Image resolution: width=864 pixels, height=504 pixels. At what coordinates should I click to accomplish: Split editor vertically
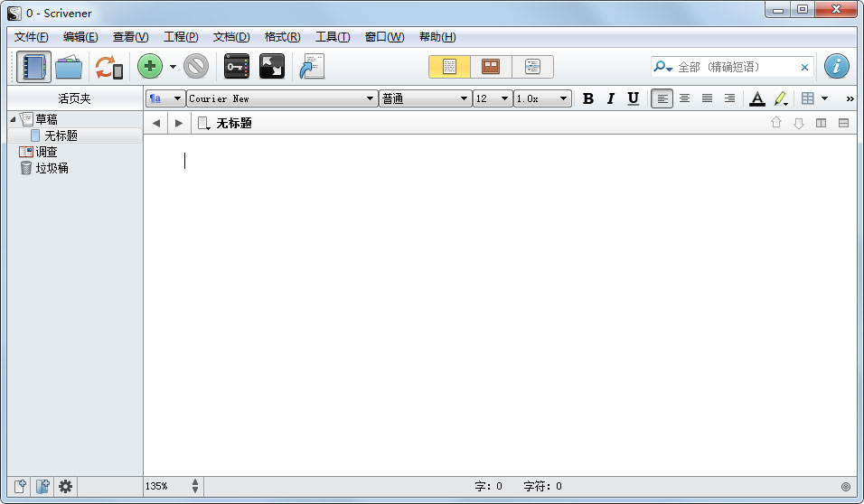[x=821, y=124]
